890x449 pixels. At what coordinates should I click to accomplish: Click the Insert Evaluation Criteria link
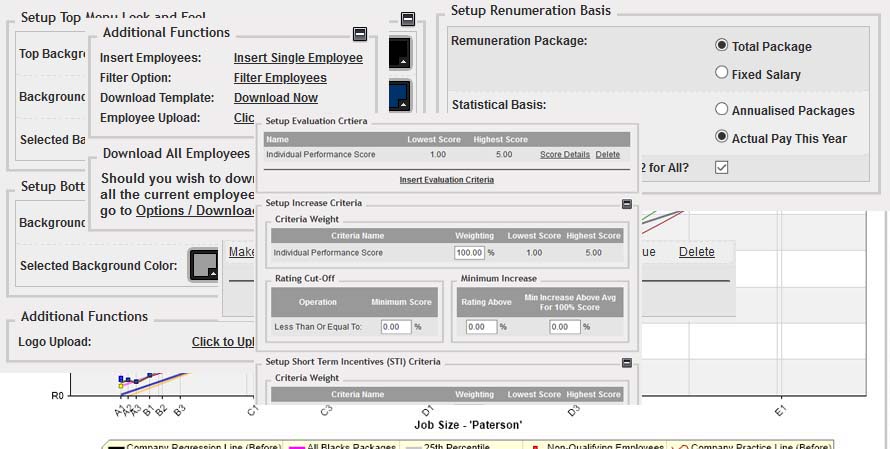(x=446, y=180)
